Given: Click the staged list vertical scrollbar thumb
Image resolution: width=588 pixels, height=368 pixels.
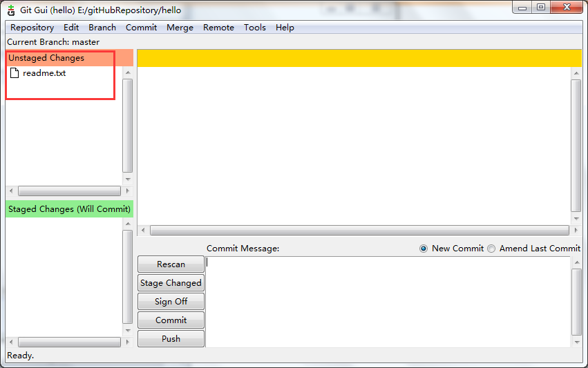Looking at the screenshot, I should coord(128,277).
